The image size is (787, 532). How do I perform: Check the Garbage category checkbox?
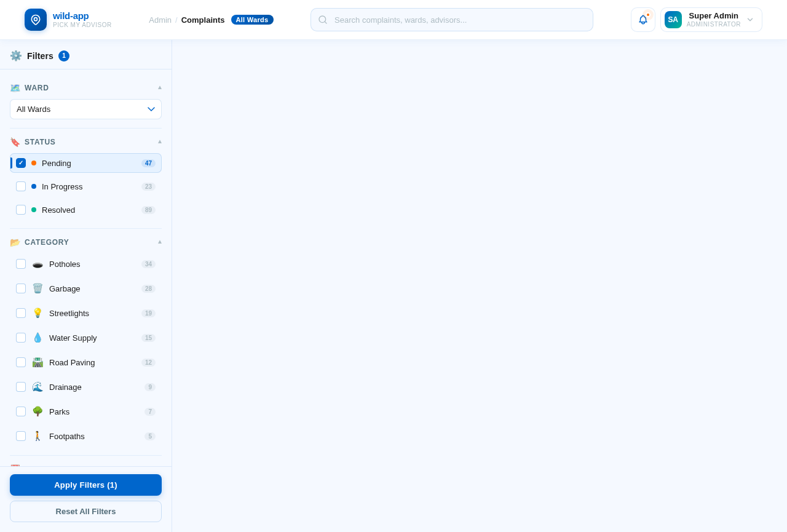[21, 288]
